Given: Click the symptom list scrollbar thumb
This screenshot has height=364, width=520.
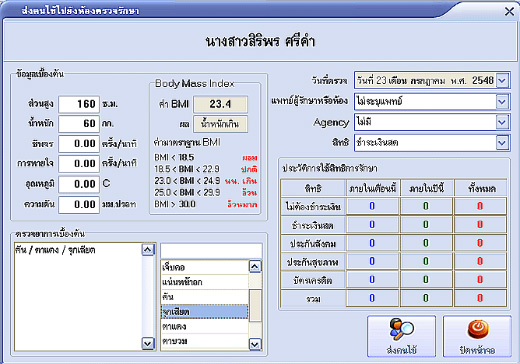Looking at the screenshot, I should point(255,305).
